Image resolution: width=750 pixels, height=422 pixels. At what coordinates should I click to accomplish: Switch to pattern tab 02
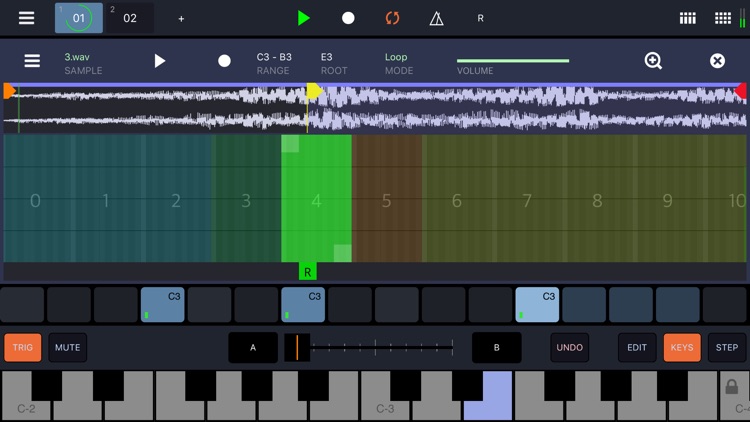pos(130,18)
